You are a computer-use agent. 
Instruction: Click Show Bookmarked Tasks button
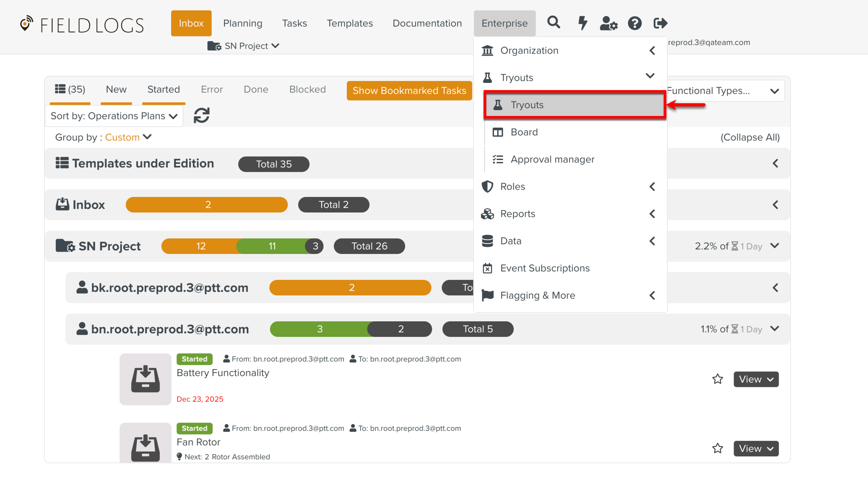409,91
